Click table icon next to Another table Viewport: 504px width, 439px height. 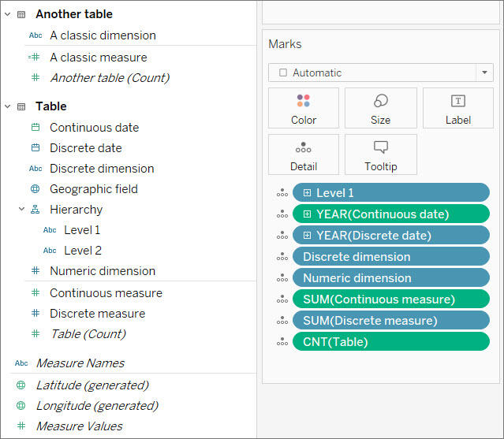click(21, 14)
